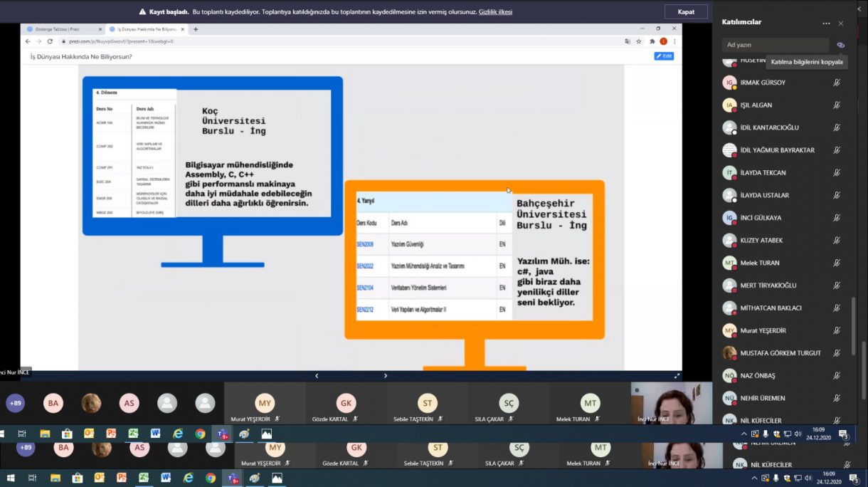Click the muted mic icon beside MERT TİRYAKİOĞLU
868x487 pixels.
pyautogui.click(x=837, y=286)
